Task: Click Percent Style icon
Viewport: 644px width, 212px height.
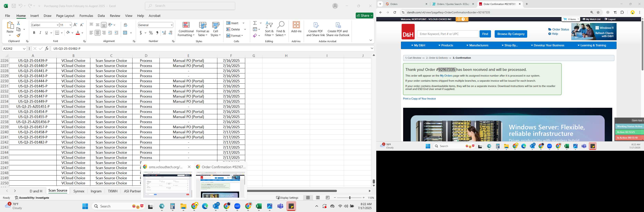Action: (151, 33)
